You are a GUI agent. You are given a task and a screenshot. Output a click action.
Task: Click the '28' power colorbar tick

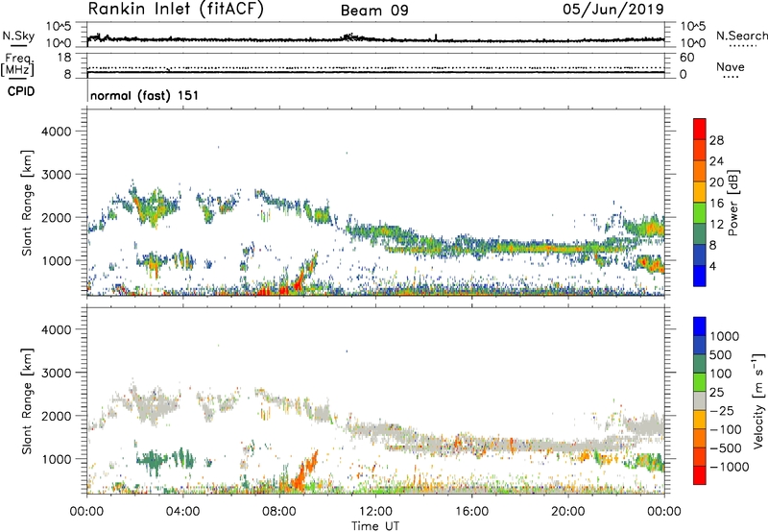click(716, 140)
